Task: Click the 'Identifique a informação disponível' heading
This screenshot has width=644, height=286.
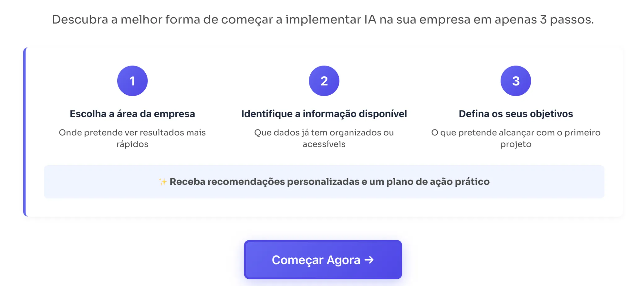Action: tap(324, 114)
